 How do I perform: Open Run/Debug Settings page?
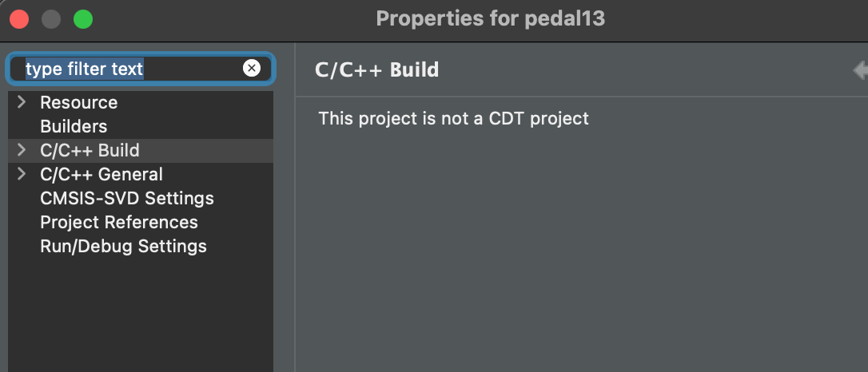click(x=123, y=246)
